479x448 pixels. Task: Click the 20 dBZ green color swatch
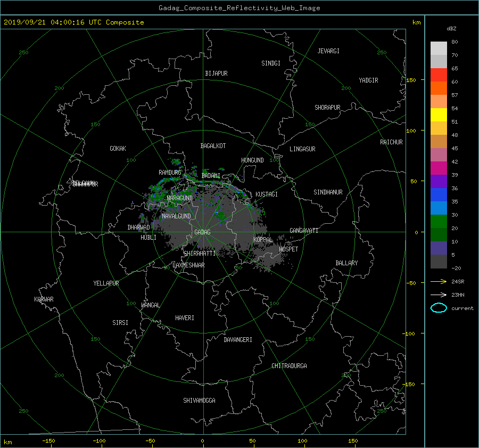click(439, 222)
